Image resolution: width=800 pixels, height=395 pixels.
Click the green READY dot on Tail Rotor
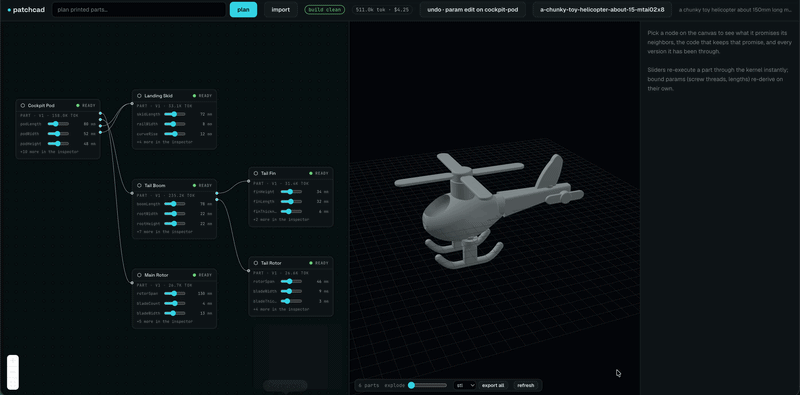310,263
